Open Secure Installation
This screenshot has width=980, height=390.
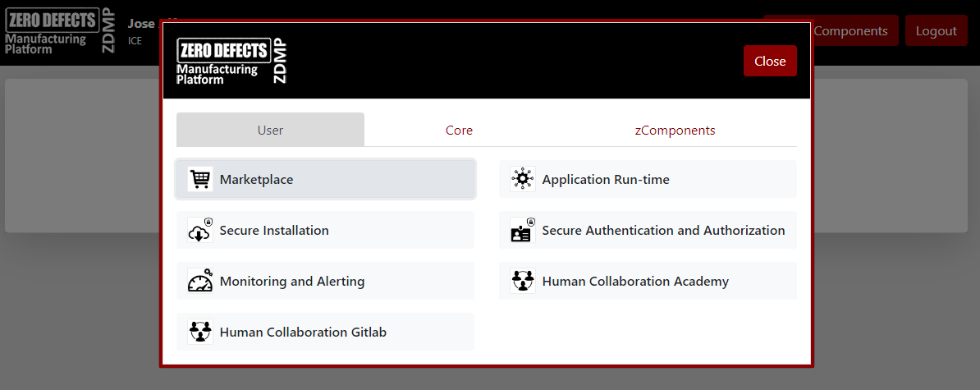pyautogui.click(x=326, y=230)
